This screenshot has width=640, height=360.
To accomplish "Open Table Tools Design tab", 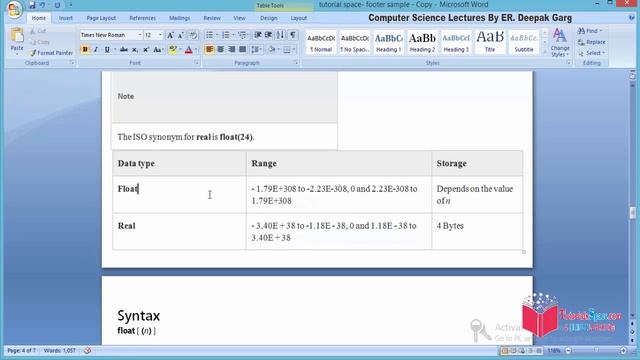I will pos(269,18).
